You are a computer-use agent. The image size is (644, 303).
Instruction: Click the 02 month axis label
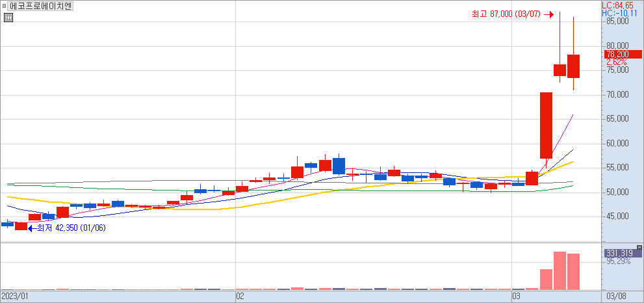(x=240, y=296)
